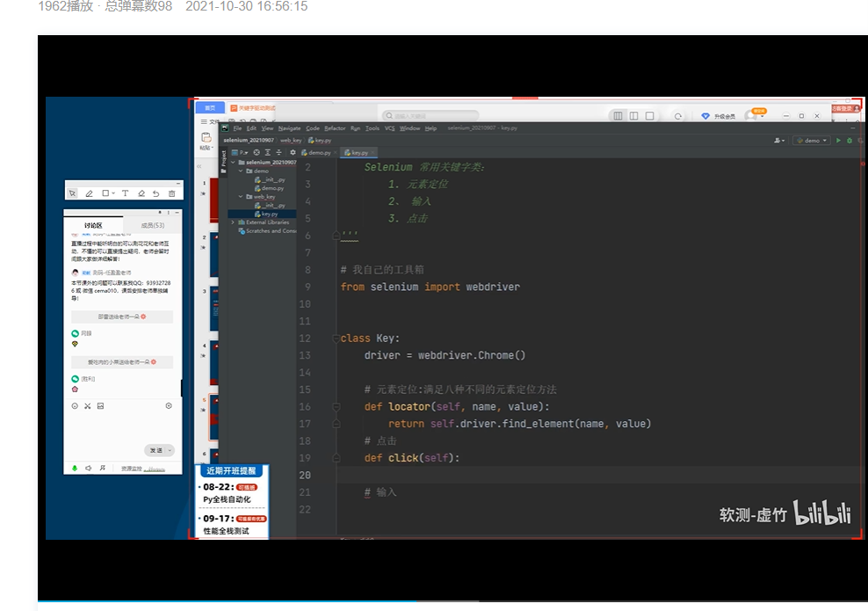The image size is (868, 611).
Task: Collapse the web_key folder in project tree
Action: (x=241, y=197)
